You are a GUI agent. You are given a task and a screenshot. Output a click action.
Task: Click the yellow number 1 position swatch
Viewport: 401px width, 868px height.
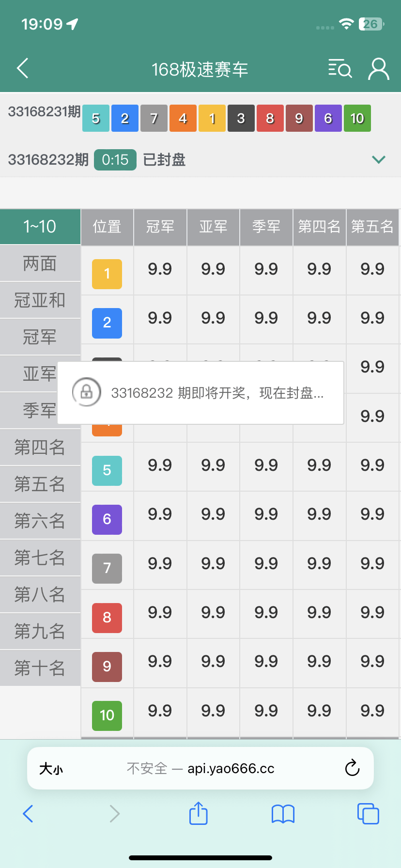pyautogui.click(x=107, y=274)
